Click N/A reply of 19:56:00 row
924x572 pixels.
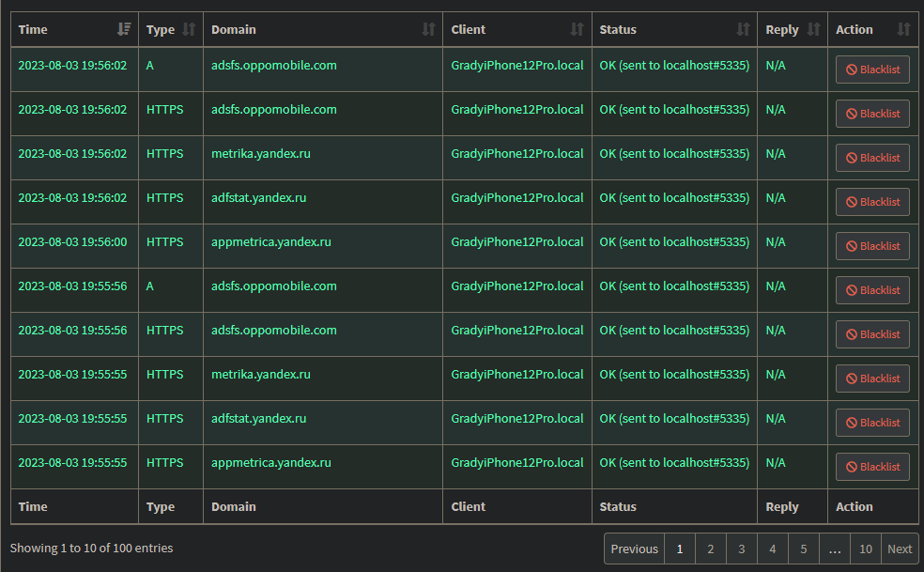(x=776, y=242)
